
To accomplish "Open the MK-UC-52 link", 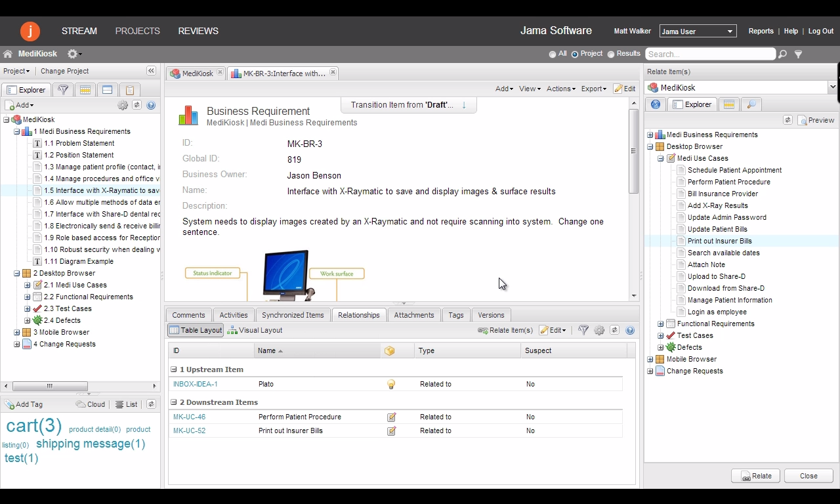I will [189, 430].
